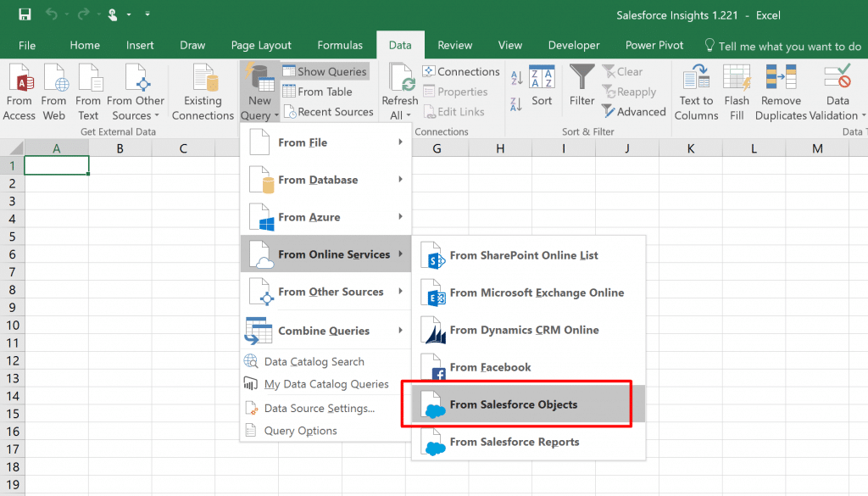
Task: Toggle the Filter funnel button
Action: [581, 86]
